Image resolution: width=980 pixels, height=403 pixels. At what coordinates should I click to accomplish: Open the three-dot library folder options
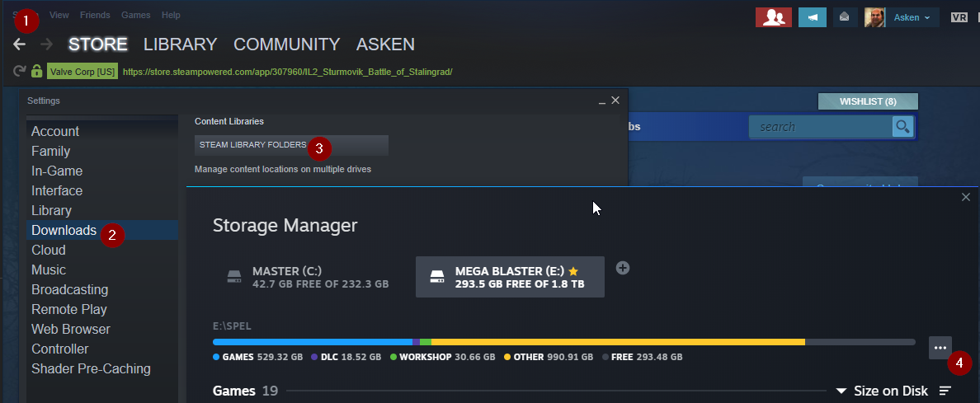pyautogui.click(x=940, y=348)
